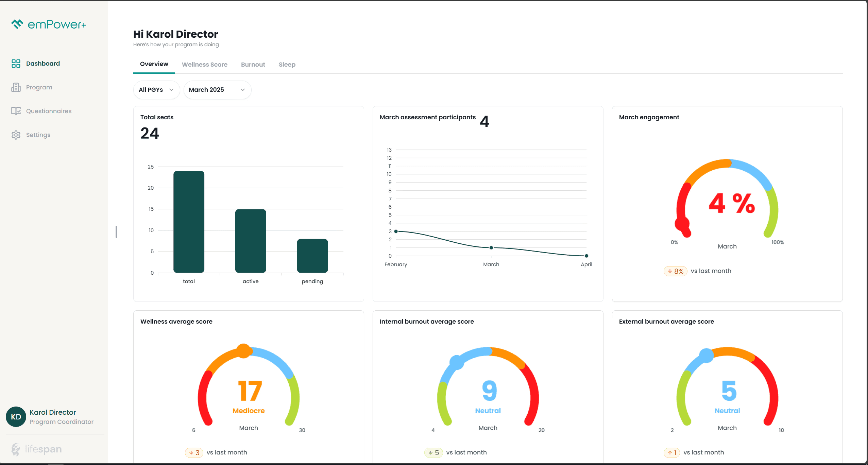Click the sidebar collapse handle
Image resolution: width=868 pixels, height=465 pixels.
pyautogui.click(x=116, y=232)
